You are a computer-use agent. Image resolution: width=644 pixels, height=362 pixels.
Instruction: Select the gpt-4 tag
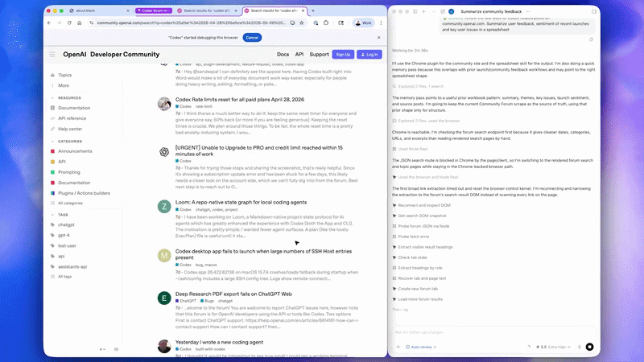click(x=64, y=235)
